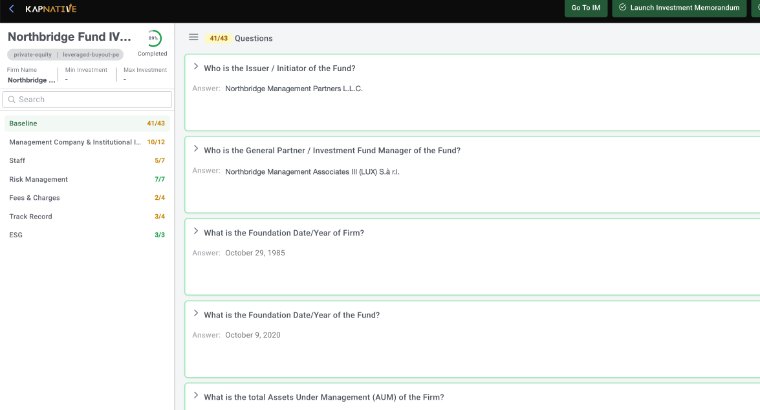Image resolution: width=760 pixels, height=410 pixels.
Task: Open the Risk Management category
Action: pyautogui.click(x=87, y=179)
